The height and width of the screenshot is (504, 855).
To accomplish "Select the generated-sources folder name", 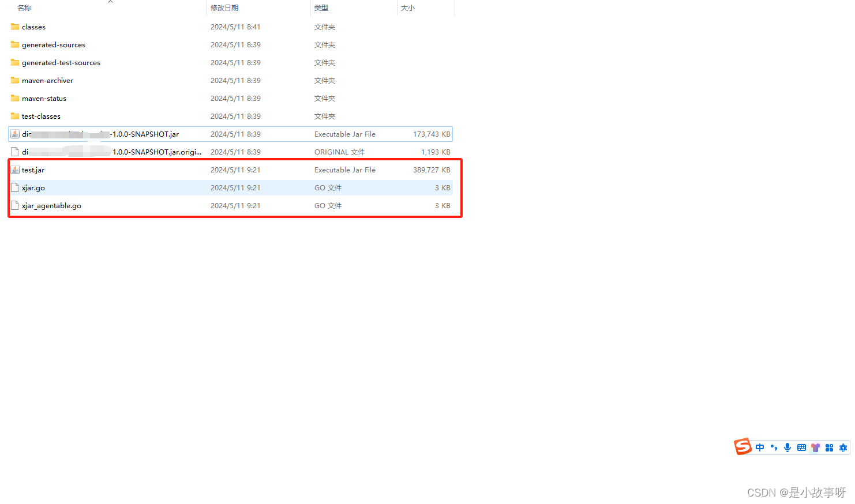I will click(54, 44).
